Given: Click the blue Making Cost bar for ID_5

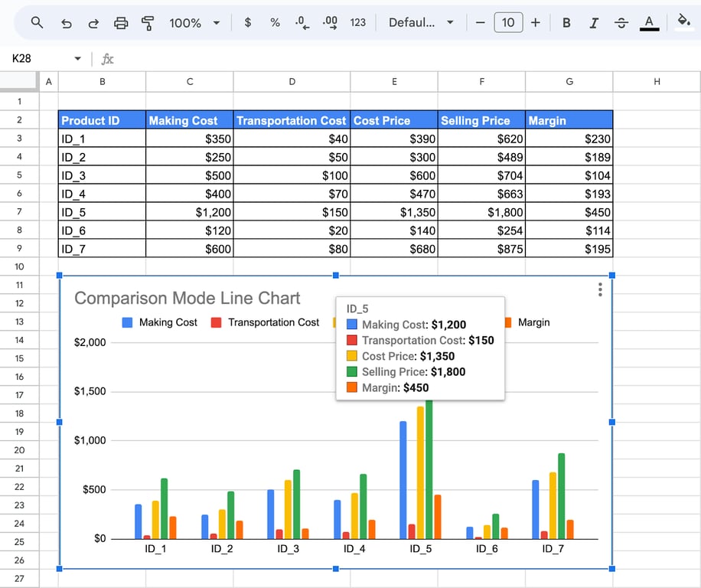Looking at the screenshot, I should coord(403,480).
